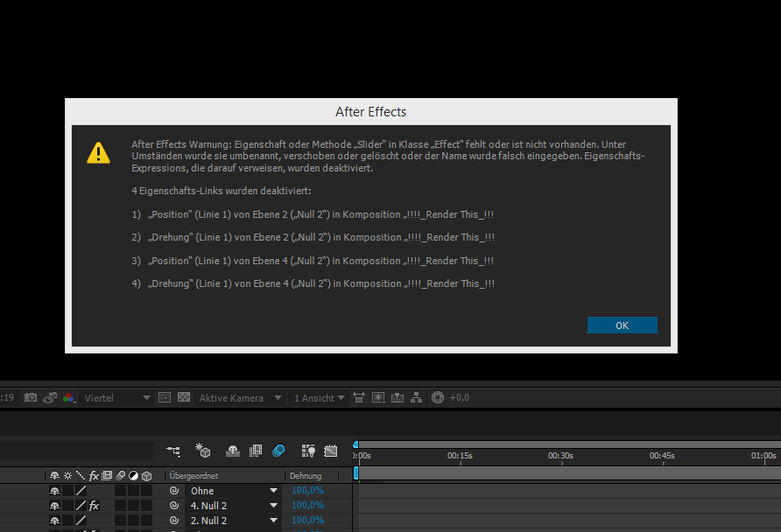The width and height of the screenshot is (781, 532).
Task: Open the composition mini-flowchart in the timeline
Action: point(173,451)
